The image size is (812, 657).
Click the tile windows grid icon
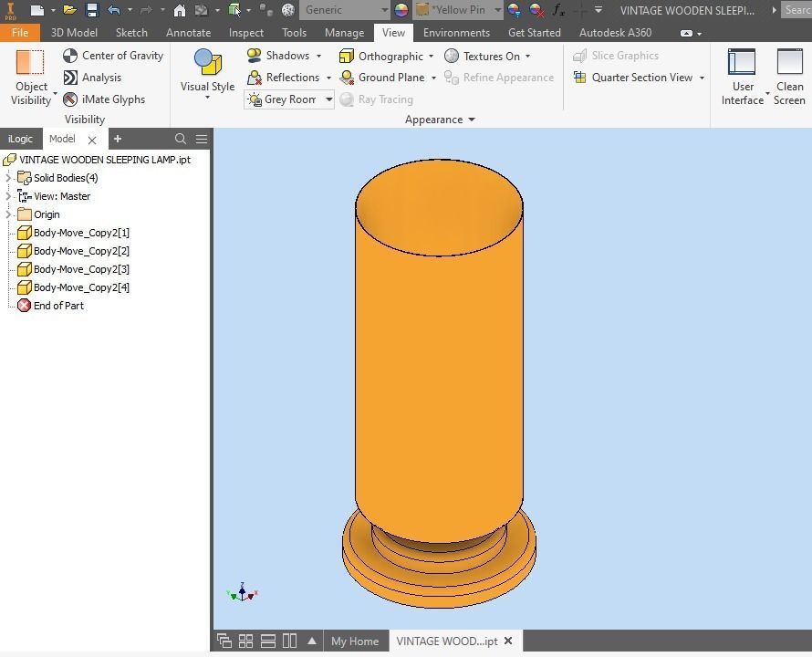tap(246, 641)
